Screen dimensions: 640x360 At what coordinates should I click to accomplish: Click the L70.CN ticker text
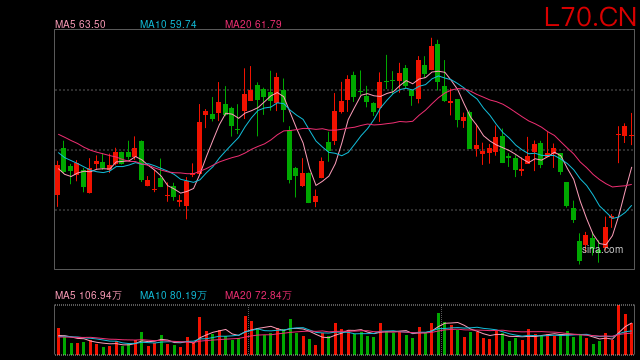pyautogui.click(x=590, y=17)
